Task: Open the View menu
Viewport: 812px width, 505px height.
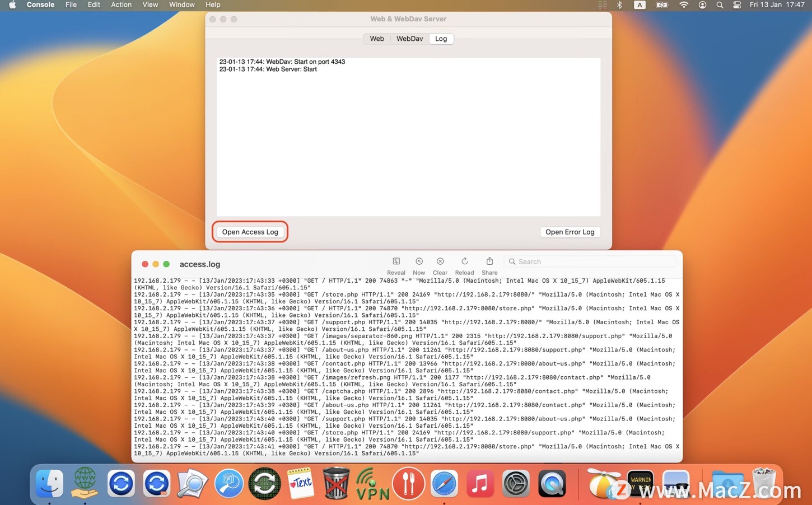Action: pyautogui.click(x=150, y=4)
